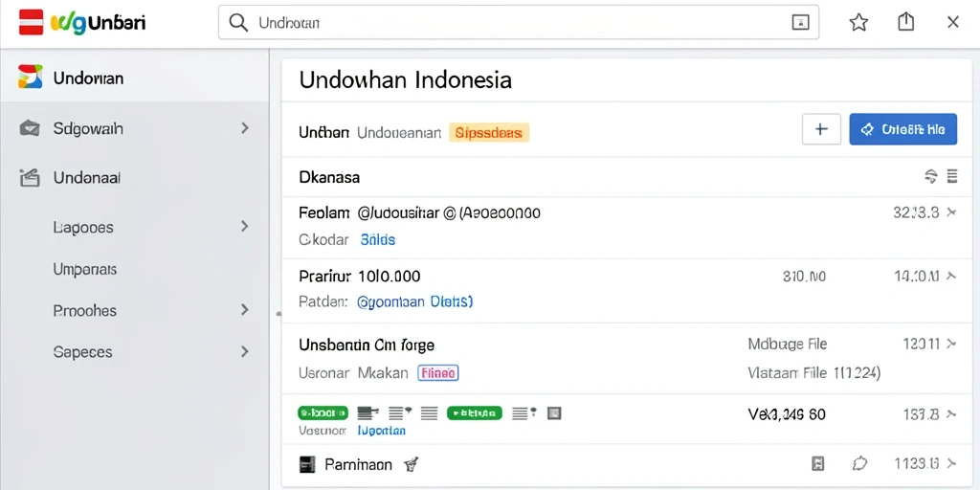Click the colorful Undorian sidebar icon

(31, 77)
